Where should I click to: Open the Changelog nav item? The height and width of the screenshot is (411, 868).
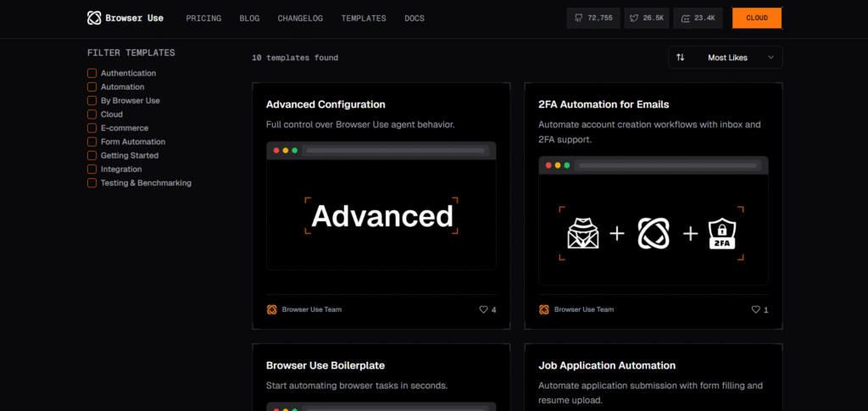[301, 18]
